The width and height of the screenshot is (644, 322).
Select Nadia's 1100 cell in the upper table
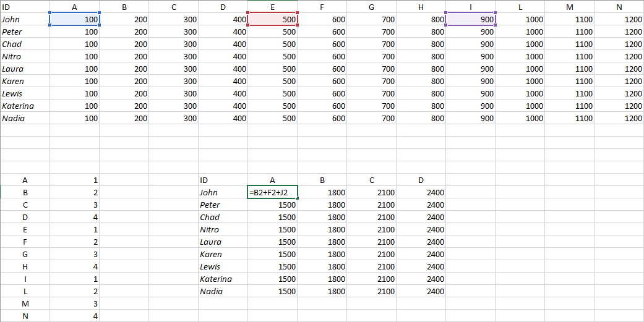pos(569,118)
